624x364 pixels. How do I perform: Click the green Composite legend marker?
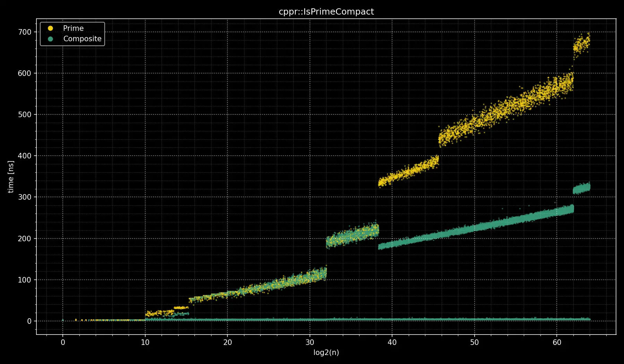click(51, 39)
